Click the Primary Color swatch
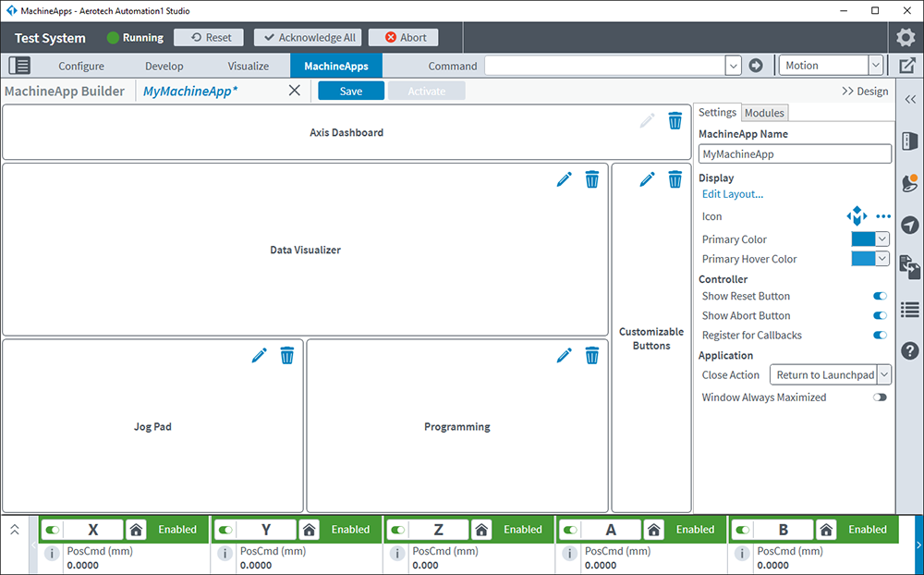The height and width of the screenshot is (575, 924). (862, 239)
